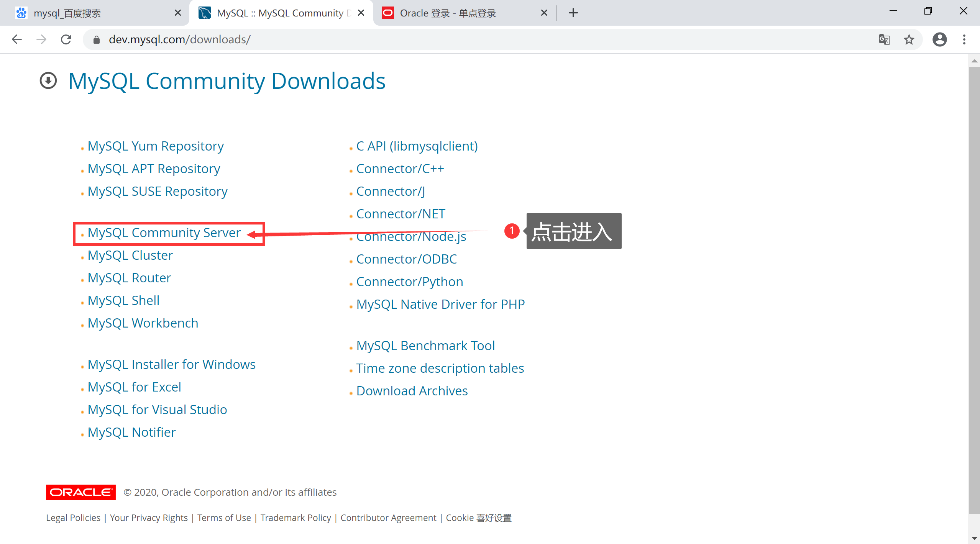Reload the page with refresh icon
Viewport: 980px width, 544px height.
[x=66, y=39]
